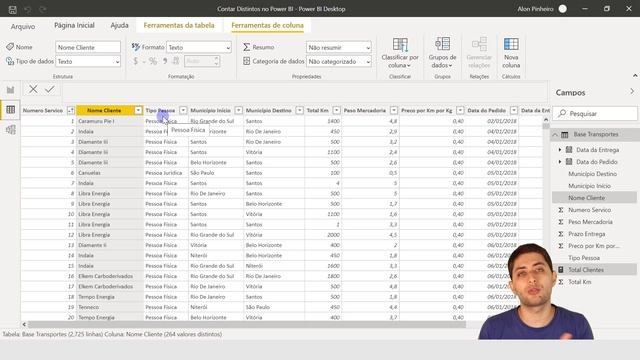640x360 pixels.
Task: Open the Arquivo menu
Action: [x=23, y=27]
